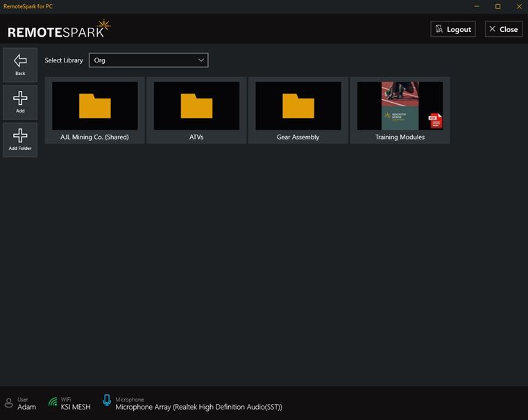Go back with the Back arrow button
Viewport: 528px width, 420px height.
(20, 65)
